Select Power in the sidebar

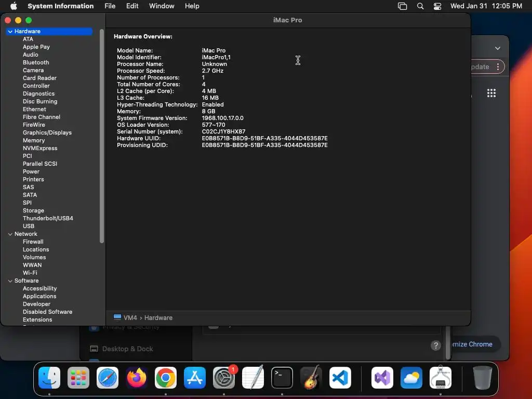tap(31, 171)
